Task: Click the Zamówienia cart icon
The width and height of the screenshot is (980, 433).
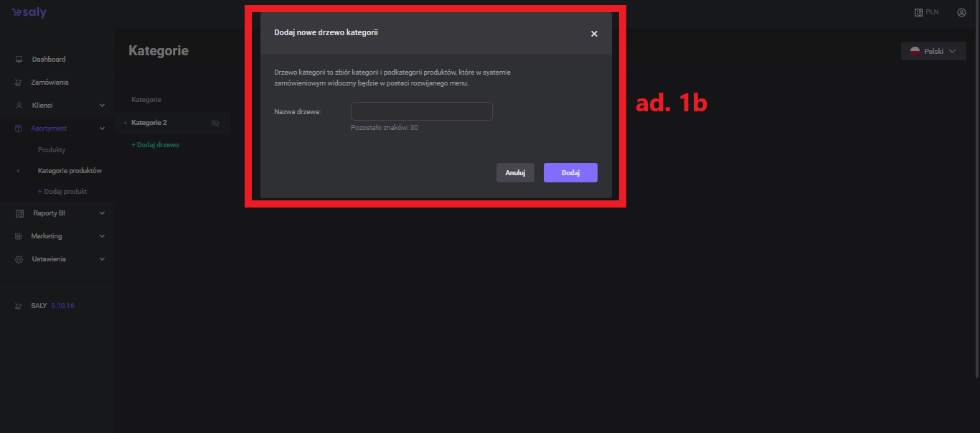Action: coord(19,83)
